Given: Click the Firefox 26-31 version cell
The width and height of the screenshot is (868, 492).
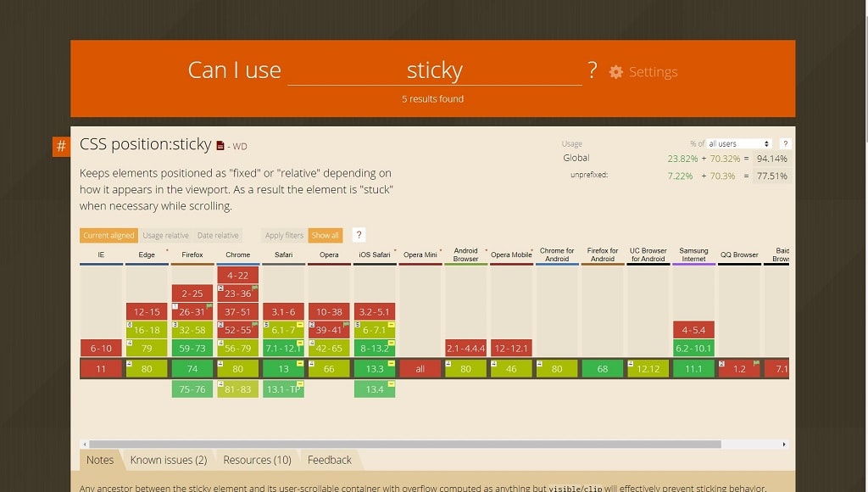Looking at the screenshot, I should [192, 312].
